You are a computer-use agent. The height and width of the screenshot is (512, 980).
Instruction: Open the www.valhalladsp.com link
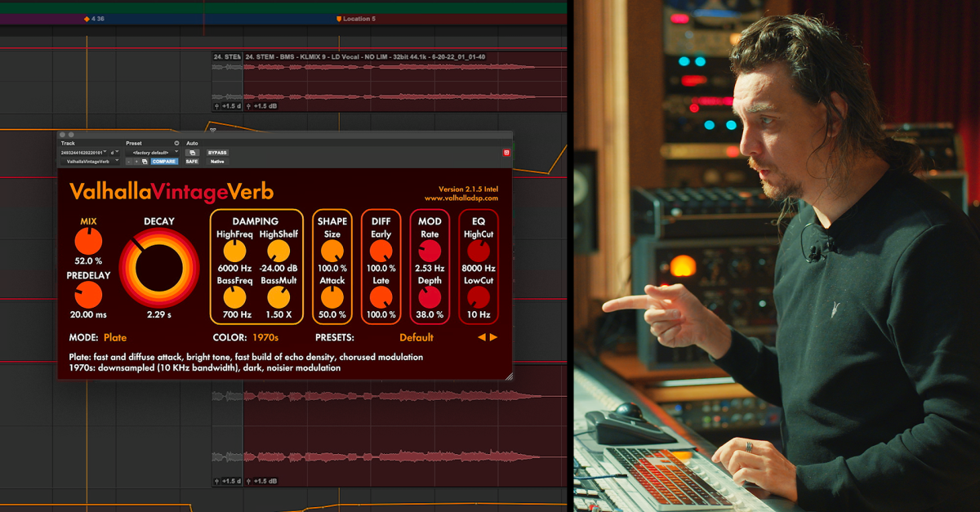(461, 198)
